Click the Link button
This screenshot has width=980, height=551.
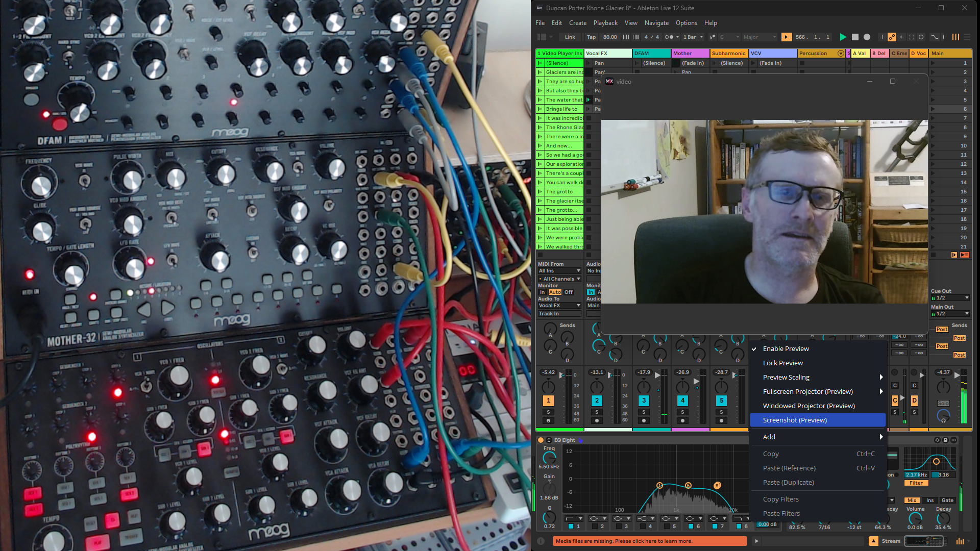pos(570,37)
